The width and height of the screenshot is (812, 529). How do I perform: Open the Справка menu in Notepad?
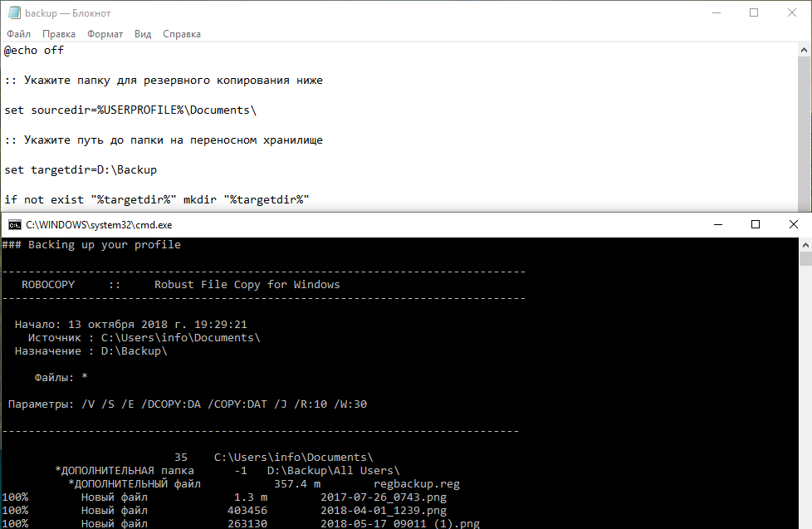pyautogui.click(x=182, y=34)
